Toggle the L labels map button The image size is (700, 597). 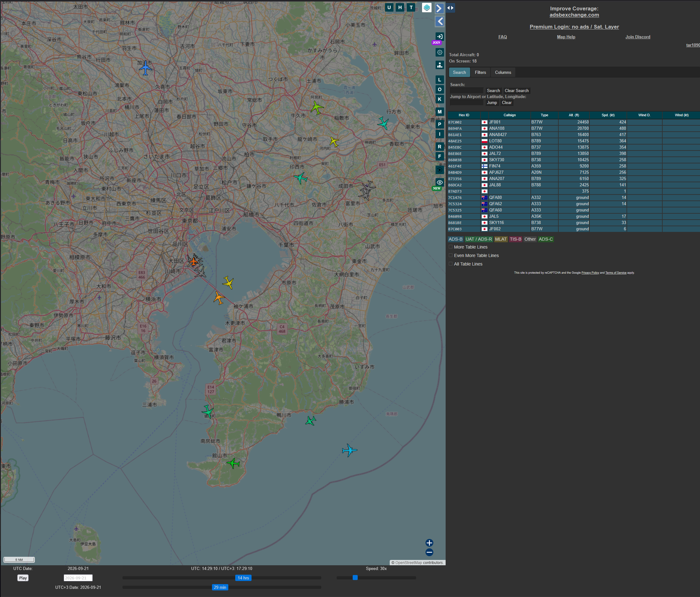(440, 80)
